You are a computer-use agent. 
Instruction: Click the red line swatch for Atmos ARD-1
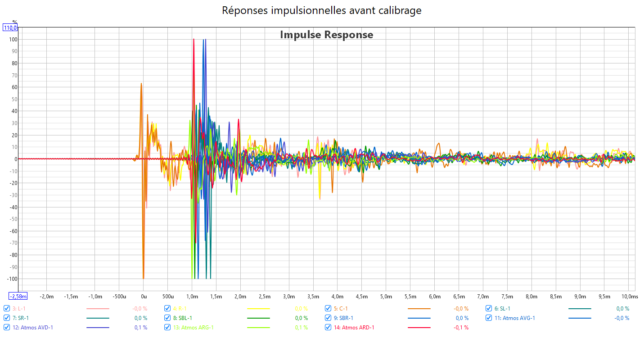tap(419, 328)
